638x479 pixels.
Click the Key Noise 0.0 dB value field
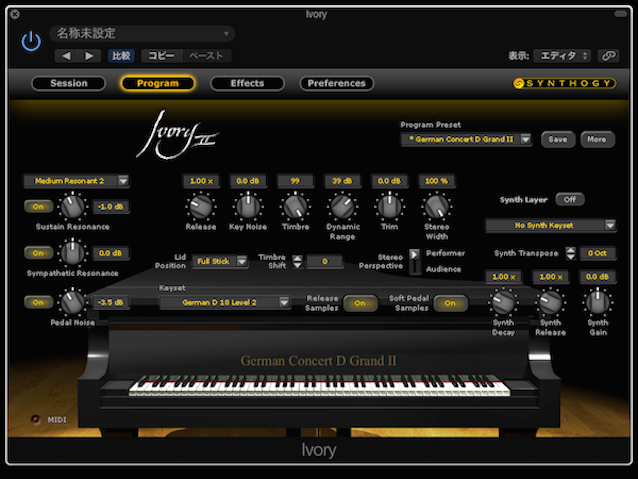coord(248,181)
